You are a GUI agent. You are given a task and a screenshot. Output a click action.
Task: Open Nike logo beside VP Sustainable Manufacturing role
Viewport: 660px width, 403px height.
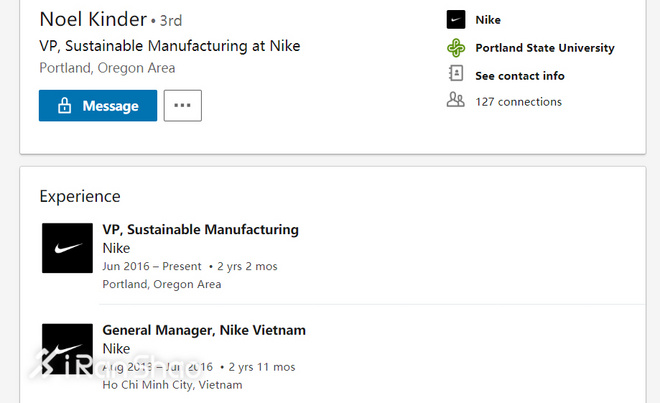(67, 248)
